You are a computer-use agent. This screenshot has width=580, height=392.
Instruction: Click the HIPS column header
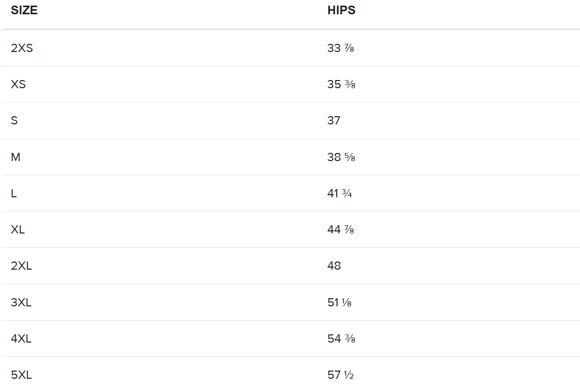(x=341, y=11)
